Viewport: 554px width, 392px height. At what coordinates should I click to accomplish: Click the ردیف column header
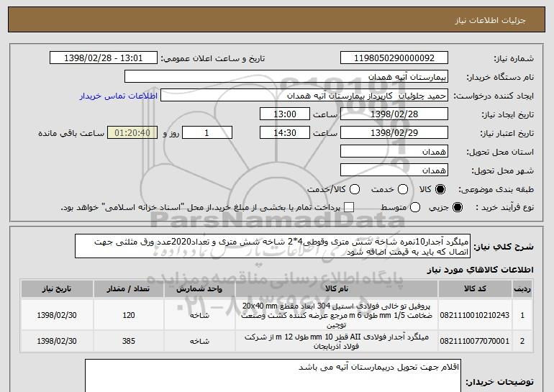522,289
